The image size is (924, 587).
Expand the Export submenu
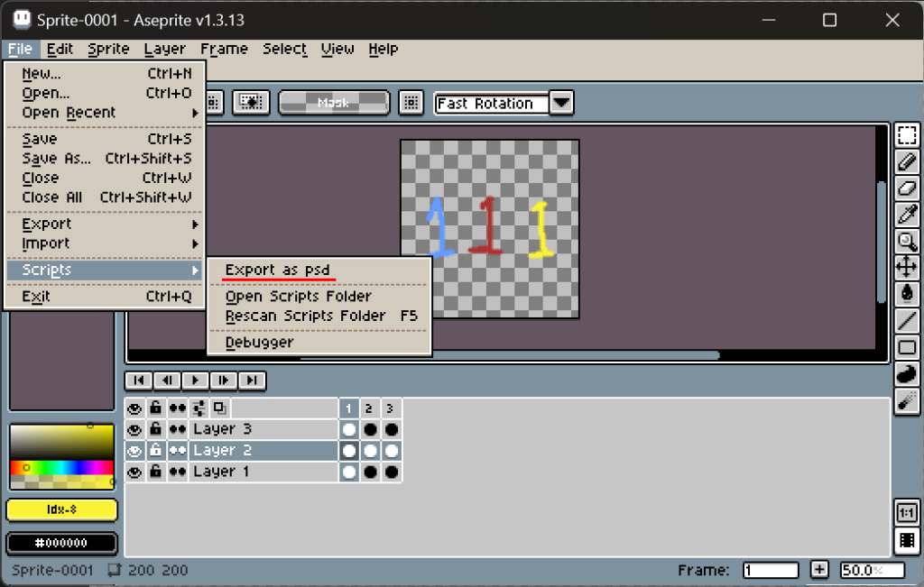coord(106,225)
